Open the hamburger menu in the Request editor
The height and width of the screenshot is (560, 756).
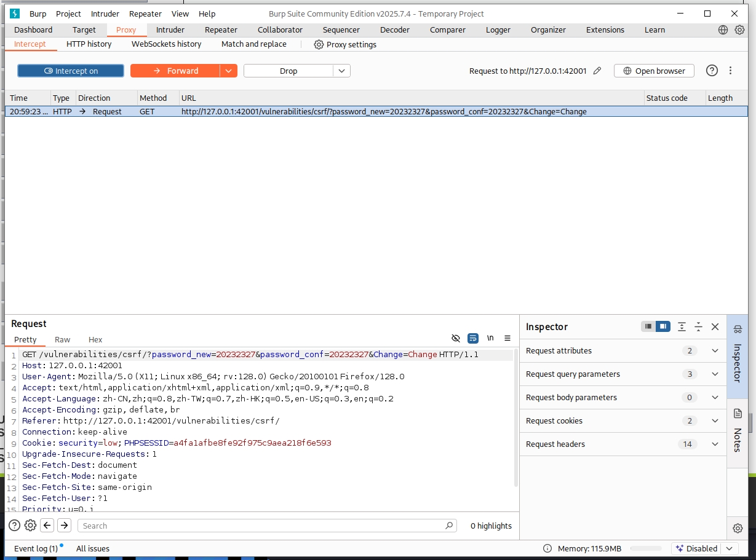tap(507, 338)
